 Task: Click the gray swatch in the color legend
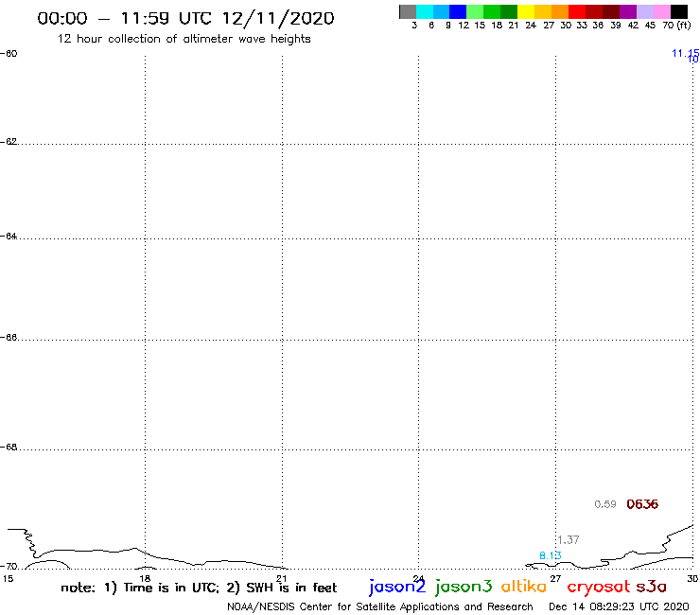408,11
